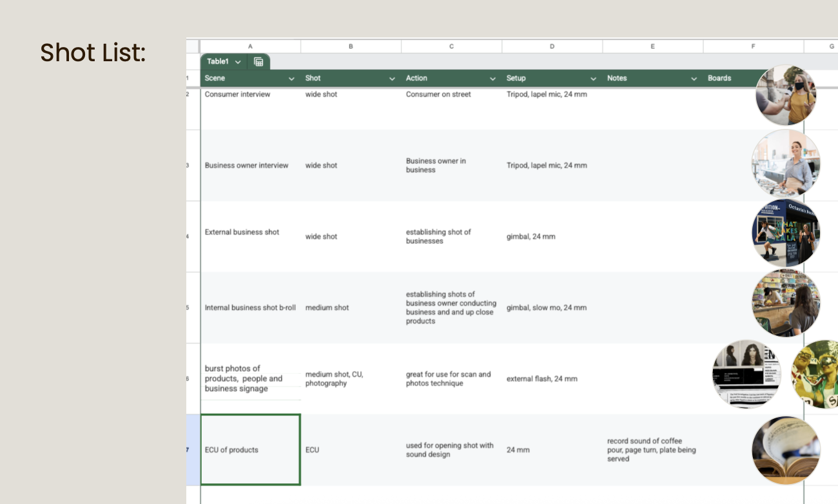
Task: Click 'great for use for scan' cell
Action: pos(451,378)
